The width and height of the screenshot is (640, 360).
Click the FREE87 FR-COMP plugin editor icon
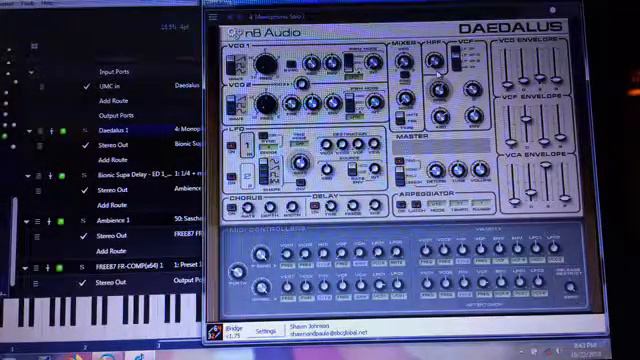pos(48,268)
